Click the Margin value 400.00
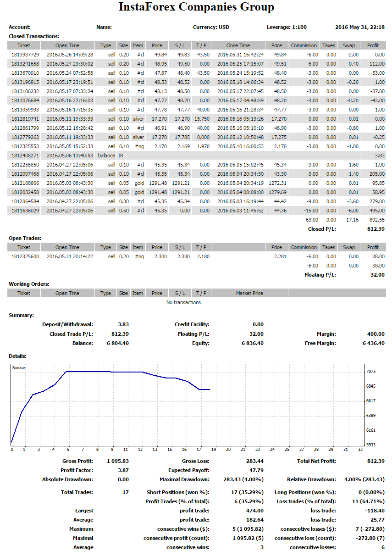Viewport: 392px width, 556px height. [376, 334]
